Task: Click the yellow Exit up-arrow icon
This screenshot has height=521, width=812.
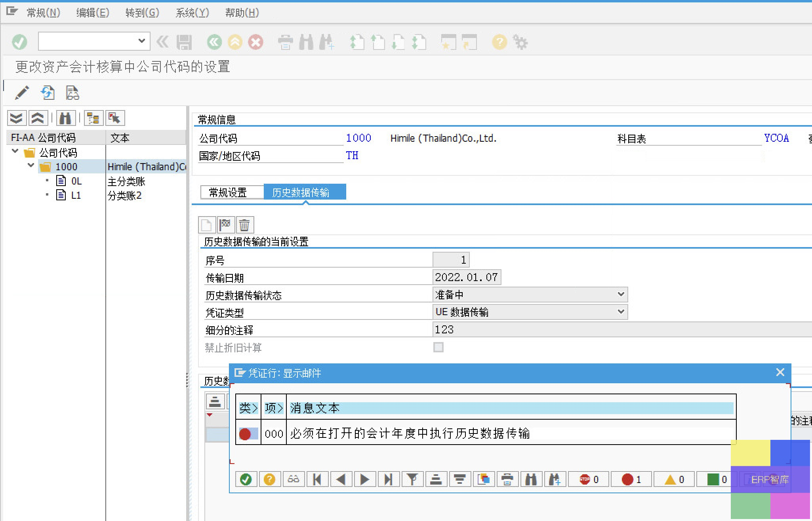Action: [x=235, y=42]
